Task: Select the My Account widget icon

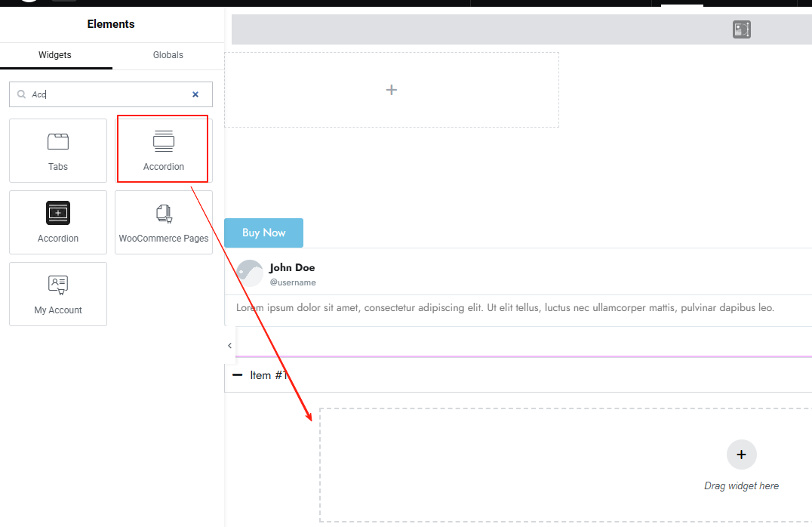Action: pos(57,285)
